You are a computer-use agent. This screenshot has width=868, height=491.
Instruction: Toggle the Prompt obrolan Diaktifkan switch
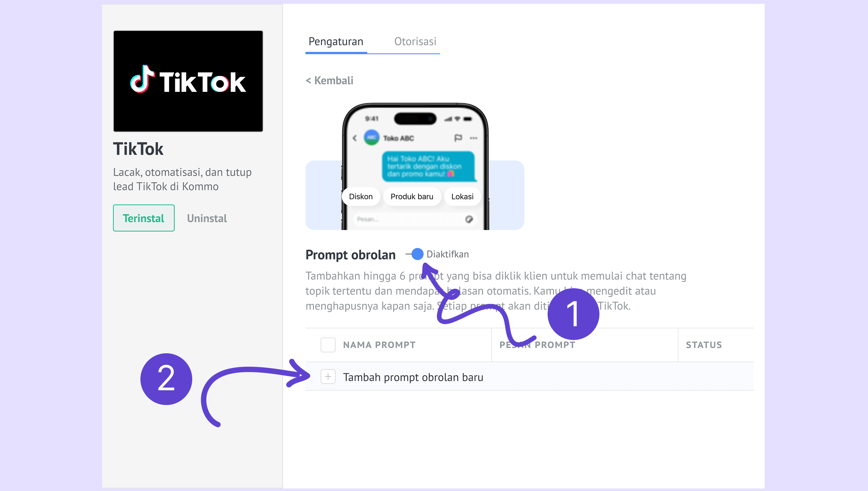click(x=415, y=254)
